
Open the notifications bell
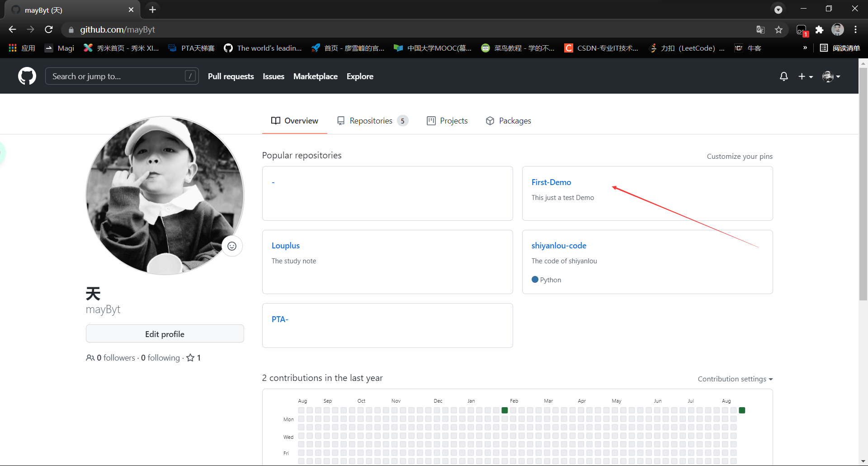(x=784, y=76)
